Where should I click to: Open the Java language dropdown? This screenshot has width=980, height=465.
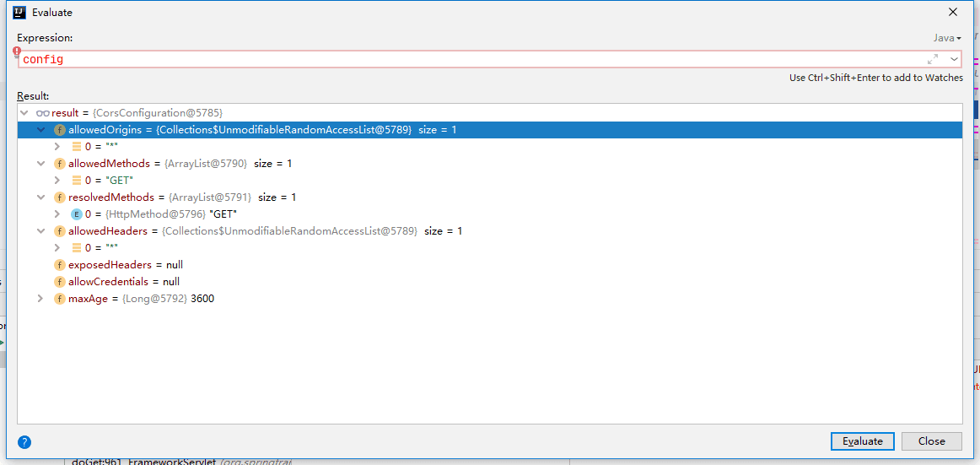pyautogui.click(x=947, y=38)
